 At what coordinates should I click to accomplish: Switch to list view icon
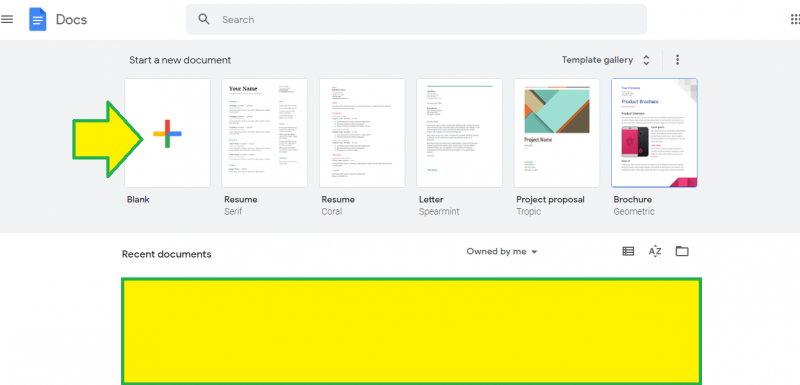[628, 251]
